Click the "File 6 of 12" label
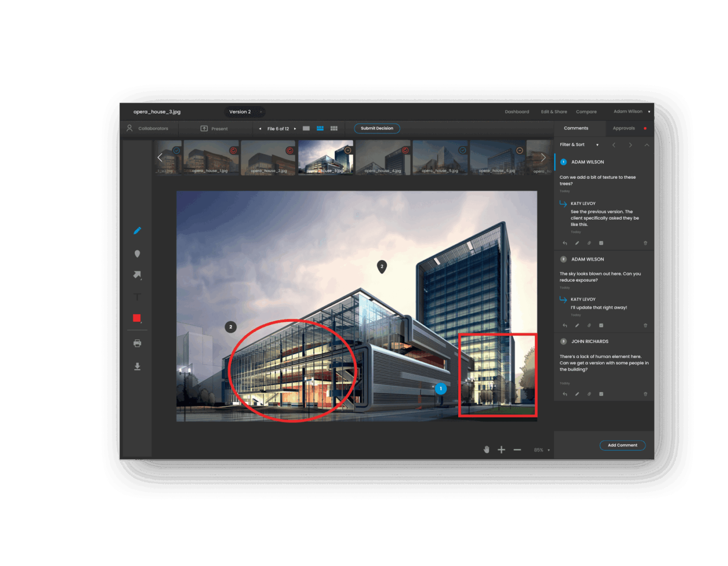The height and width of the screenshot is (566, 728). [x=278, y=129]
